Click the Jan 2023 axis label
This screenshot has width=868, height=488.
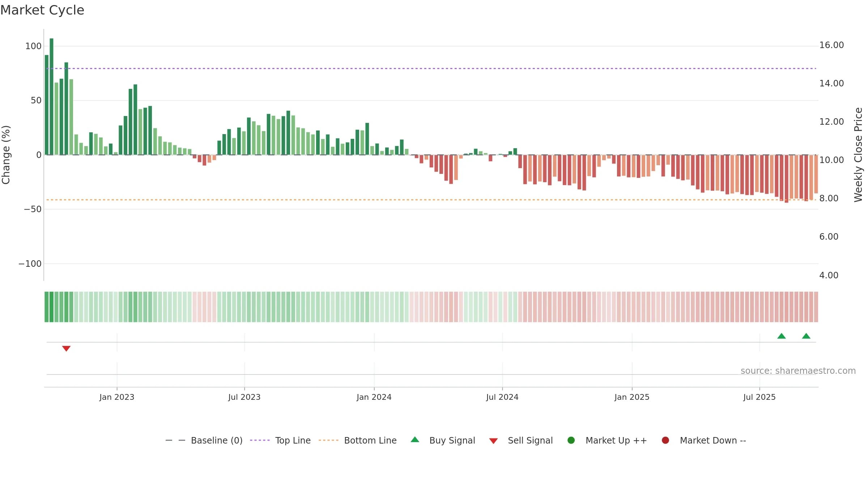(117, 397)
